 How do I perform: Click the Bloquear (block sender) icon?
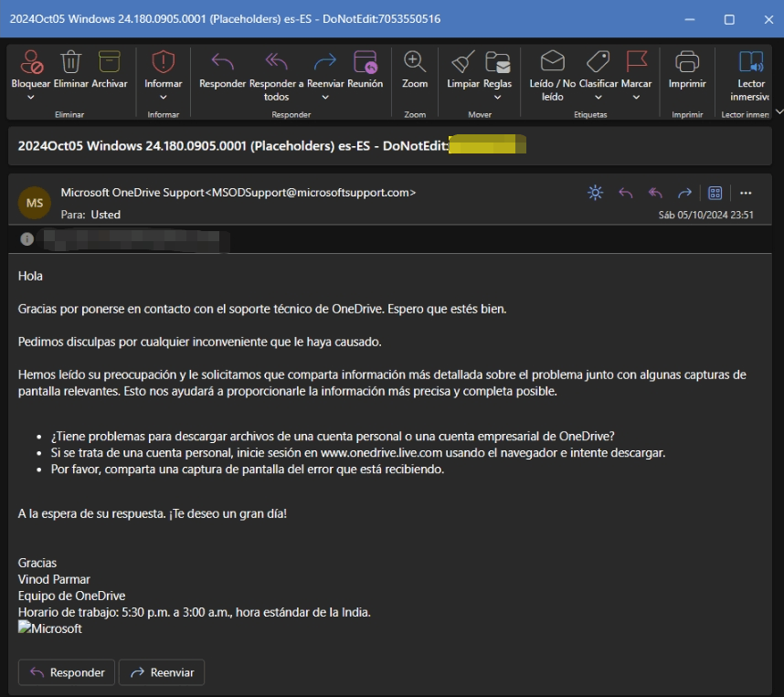pyautogui.click(x=31, y=62)
